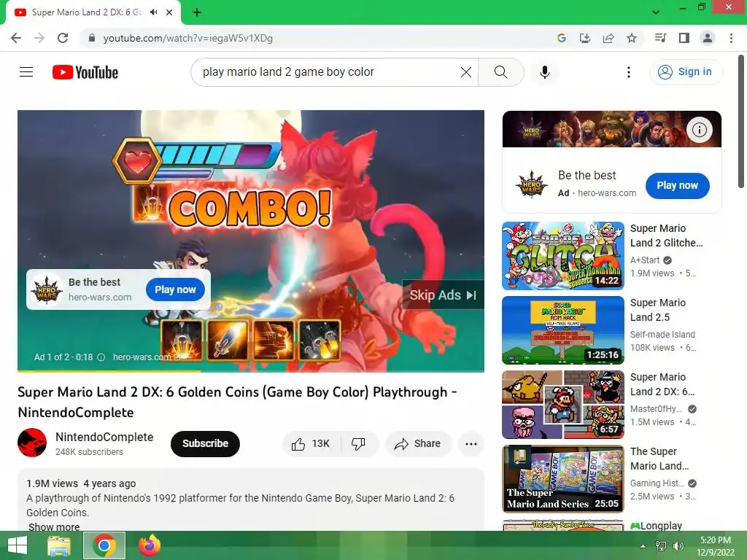Open the system tray volume icon
Viewport: 747px width, 560px height.
point(678,546)
